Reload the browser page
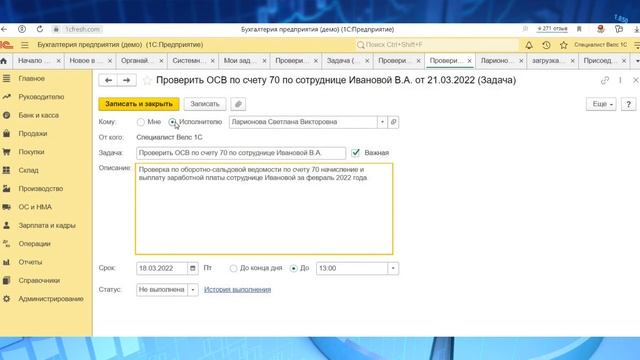The height and width of the screenshot is (360, 640). tap(40, 29)
